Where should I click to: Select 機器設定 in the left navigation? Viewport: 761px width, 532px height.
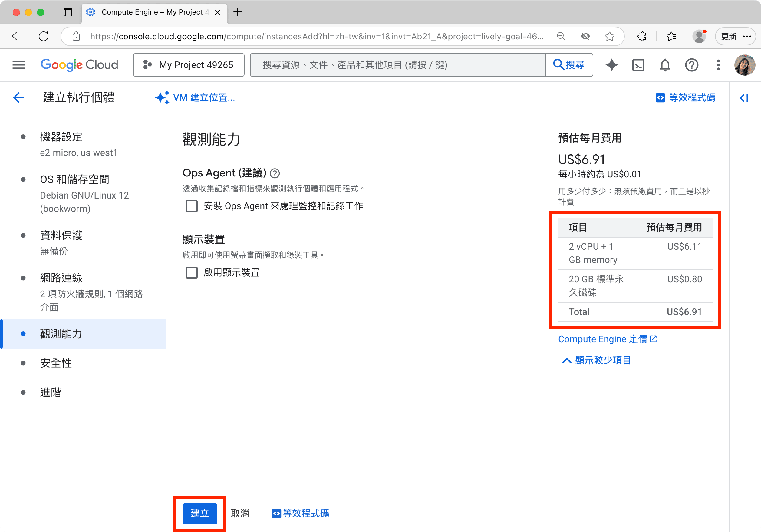click(83, 144)
